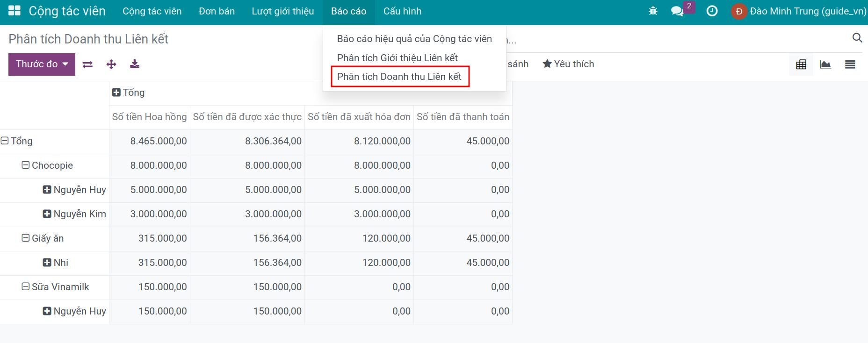Open the Báo cáo menu
Viewport: 868px width, 343px height.
coord(349,11)
